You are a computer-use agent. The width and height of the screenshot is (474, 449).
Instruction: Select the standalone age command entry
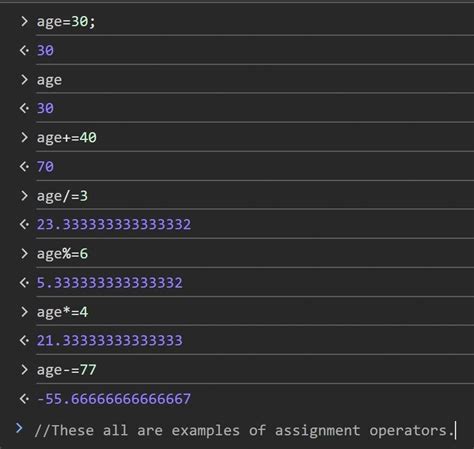click(49, 80)
